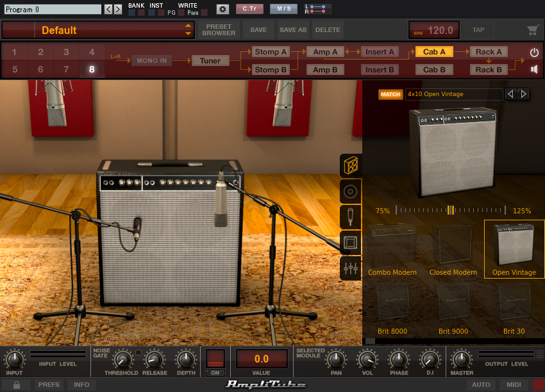Toggle the power bypass icon on the signal chain

[x=534, y=53]
